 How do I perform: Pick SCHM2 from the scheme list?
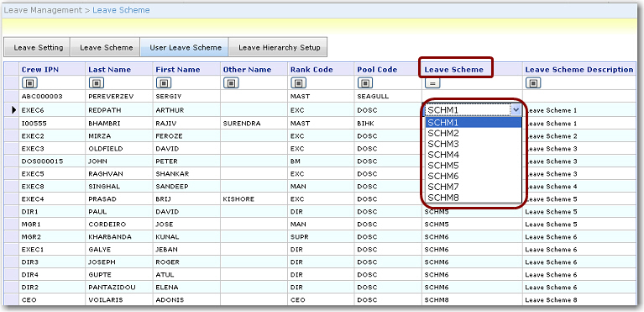point(474,134)
